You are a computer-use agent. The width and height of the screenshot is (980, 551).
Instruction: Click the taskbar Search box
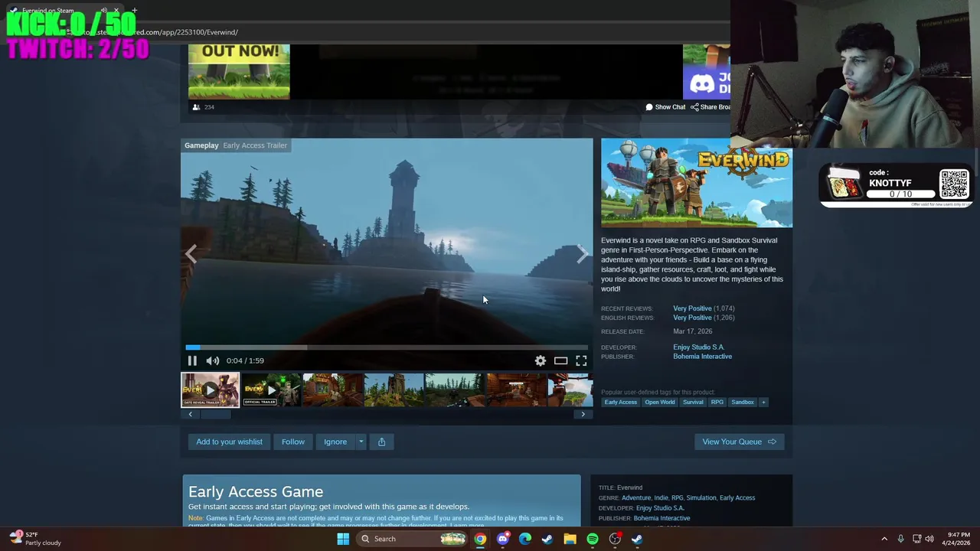[x=413, y=539]
